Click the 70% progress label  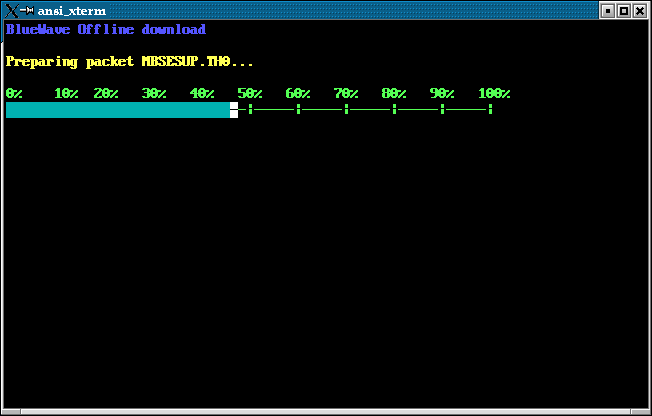346,93
